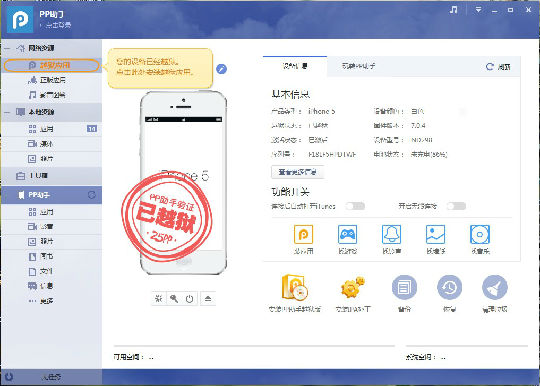Click the clean junk broom icon
540x386 pixels.
click(x=495, y=287)
